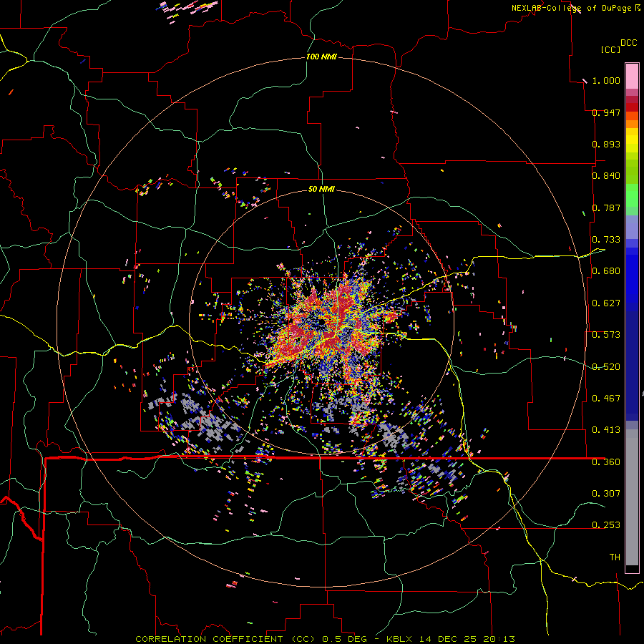Screen dimensions: 644x644
Task: Click the 0.947 scale value
Action: pyautogui.click(x=606, y=112)
